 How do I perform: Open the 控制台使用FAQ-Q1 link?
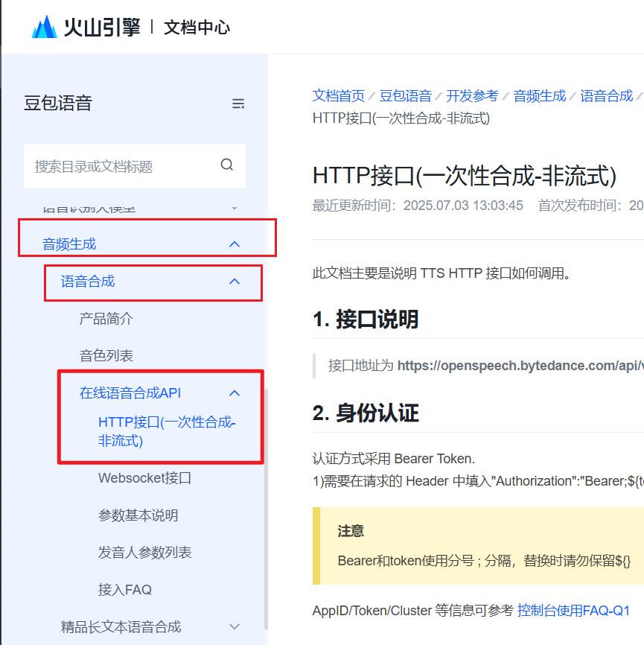(x=573, y=611)
